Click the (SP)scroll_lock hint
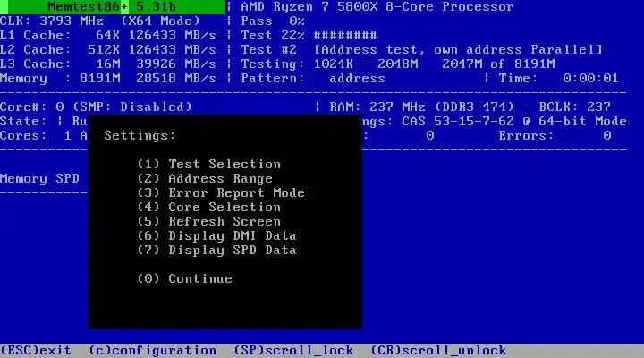Viewport: 644px width, 358px height. (293, 351)
